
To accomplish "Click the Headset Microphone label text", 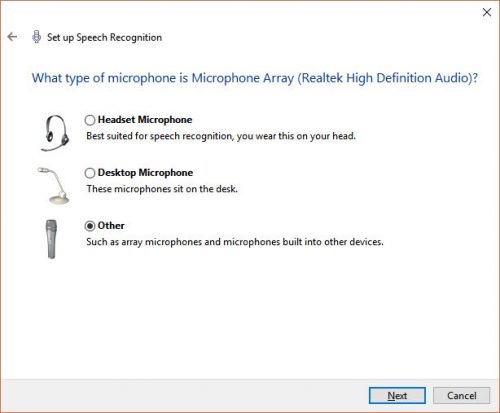I will [x=145, y=120].
